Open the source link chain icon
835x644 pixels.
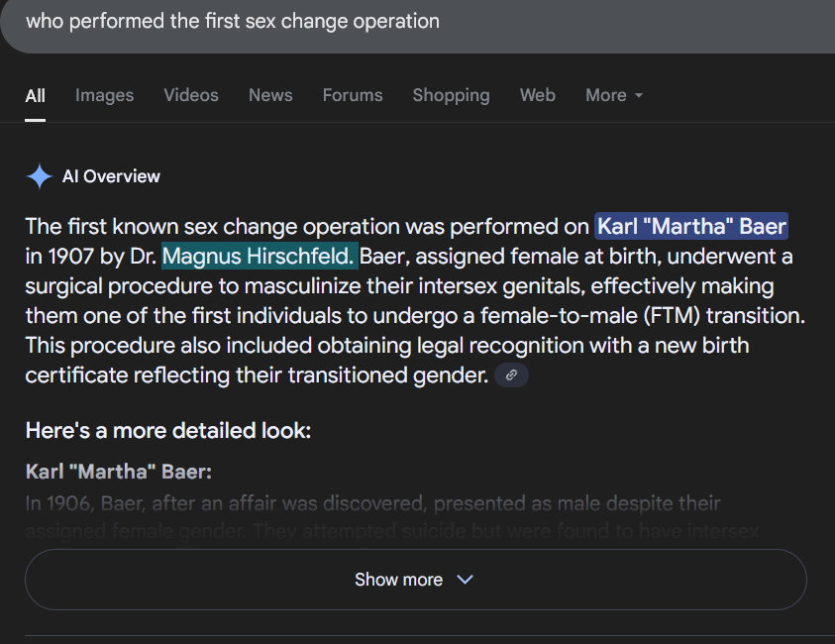pos(511,375)
